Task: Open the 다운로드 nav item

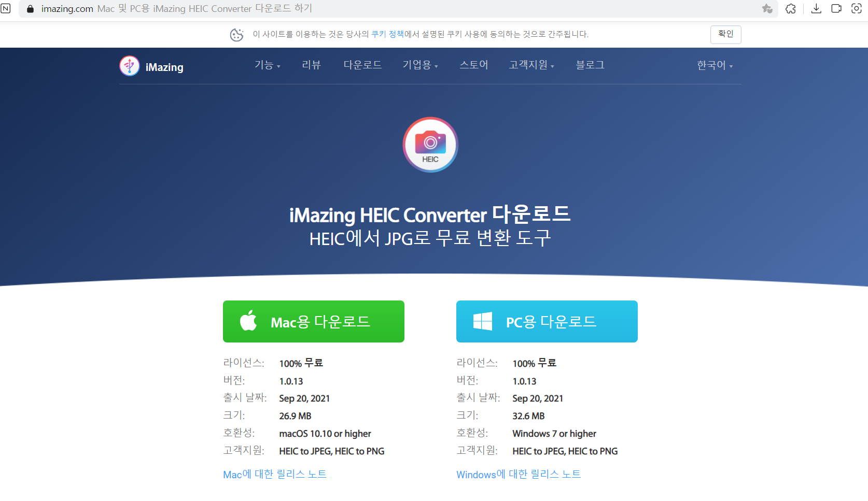Action: [362, 65]
